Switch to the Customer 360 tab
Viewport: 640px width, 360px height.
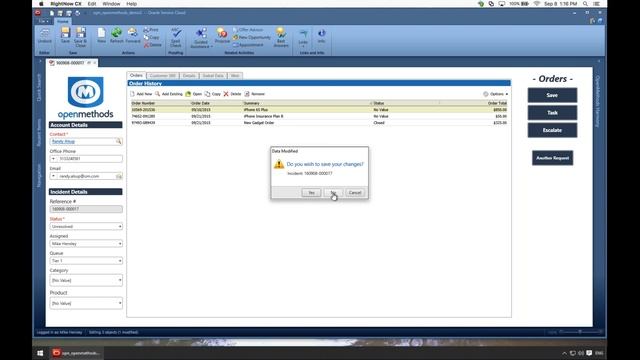click(x=162, y=76)
